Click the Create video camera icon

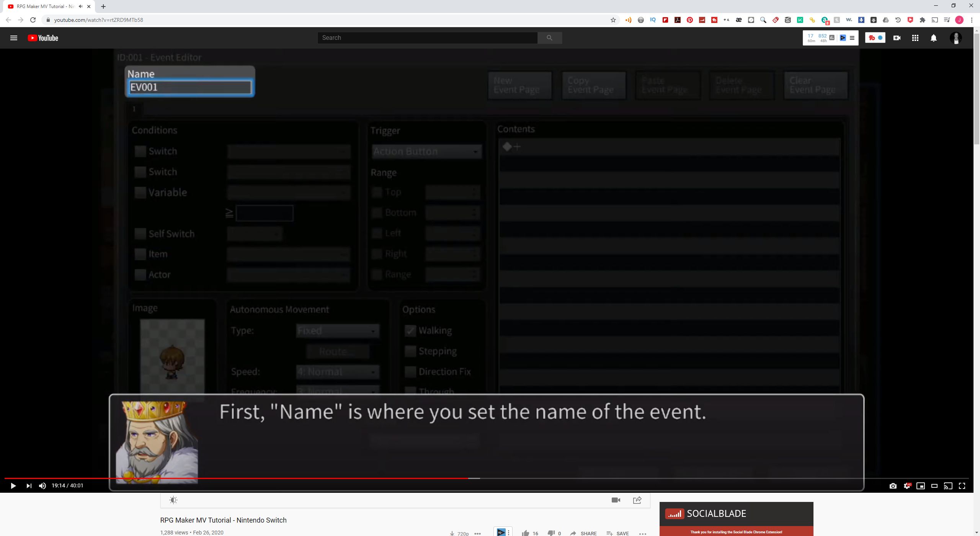(x=897, y=38)
